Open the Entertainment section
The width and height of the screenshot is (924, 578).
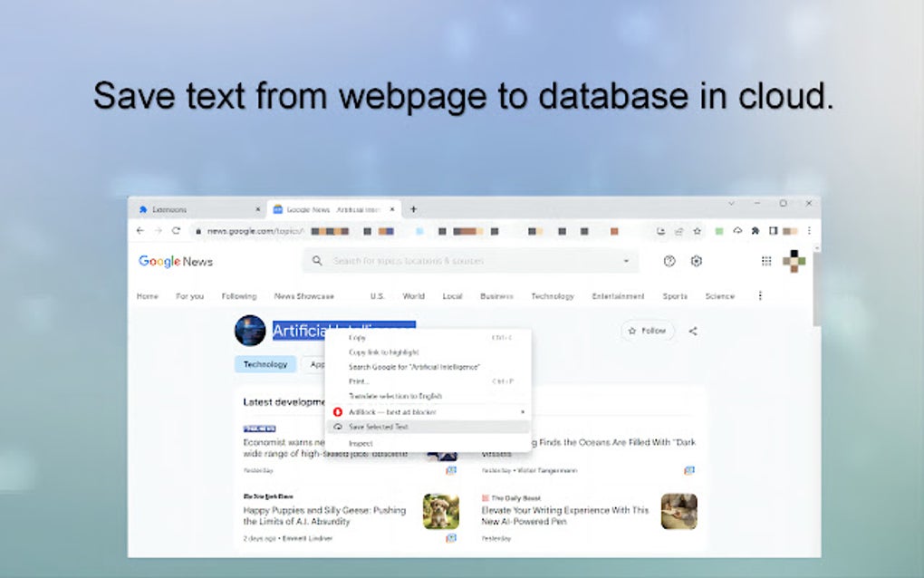pyautogui.click(x=618, y=296)
